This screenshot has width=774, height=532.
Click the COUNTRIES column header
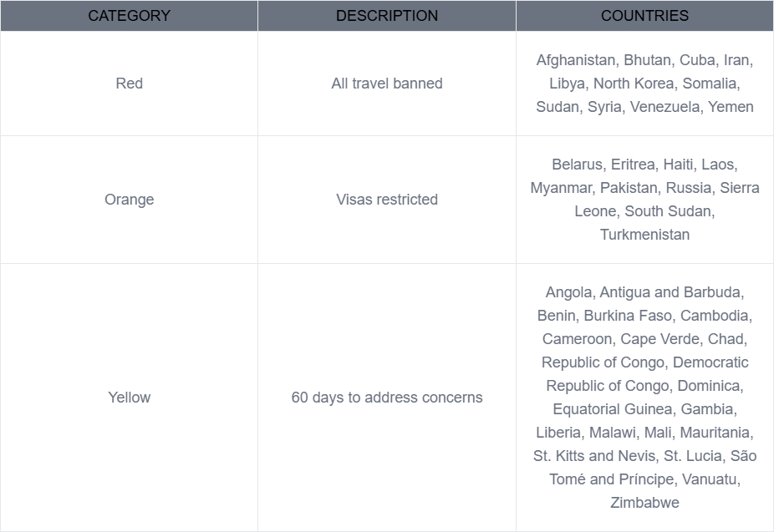[x=644, y=16]
